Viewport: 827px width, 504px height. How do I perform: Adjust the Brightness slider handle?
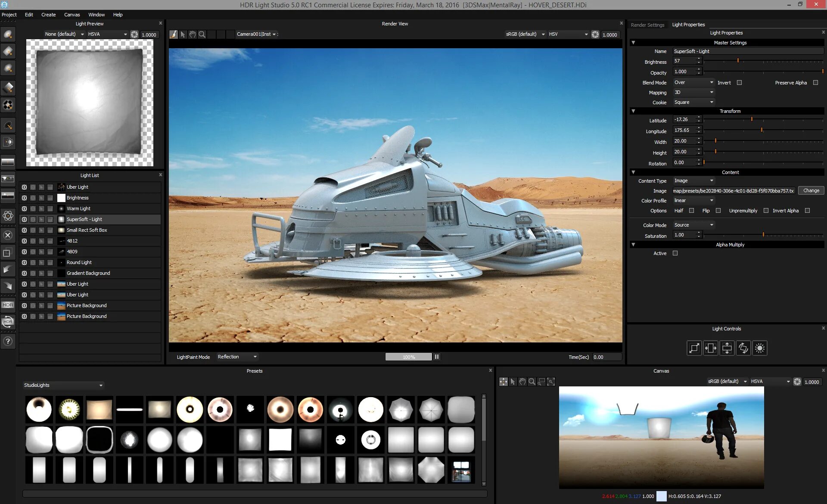point(738,61)
